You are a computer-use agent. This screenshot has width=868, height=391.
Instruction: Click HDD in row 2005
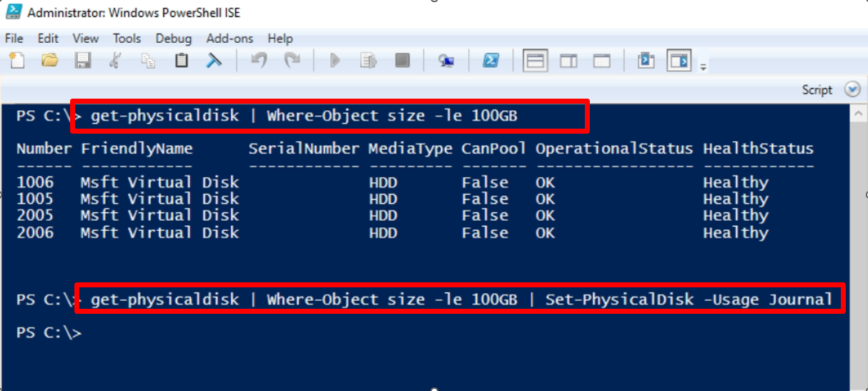tap(383, 215)
